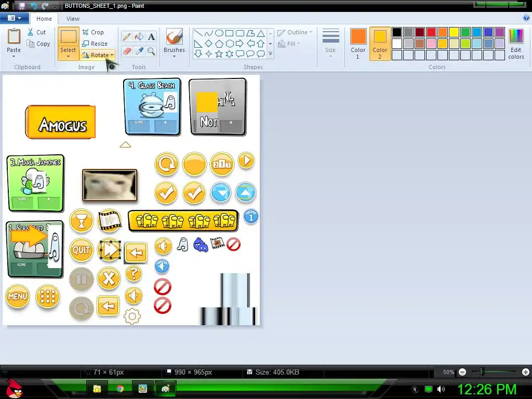Choose the Diamond shape
Screen dimensions: 532x399
209,44
